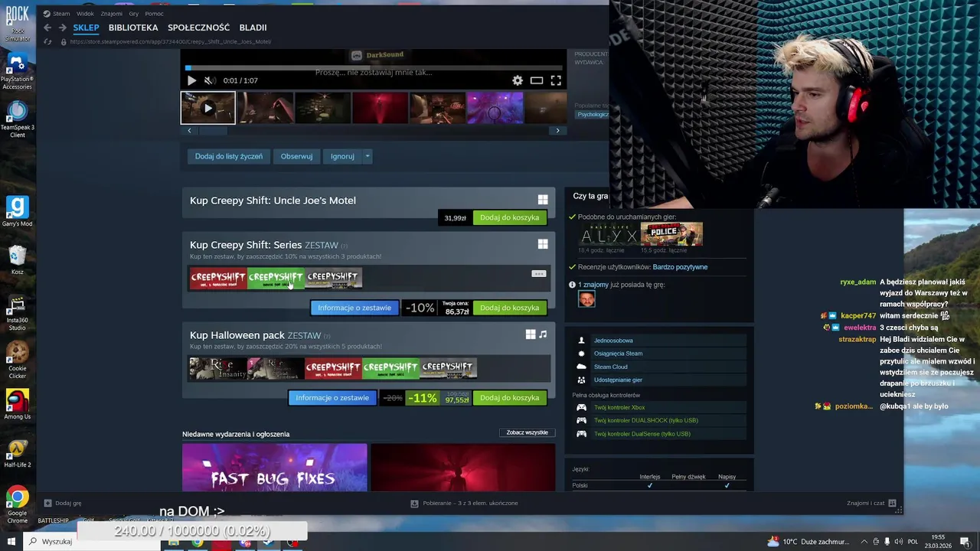Open the Pobieranie downloads status
980x551 pixels.
pos(464,503)
